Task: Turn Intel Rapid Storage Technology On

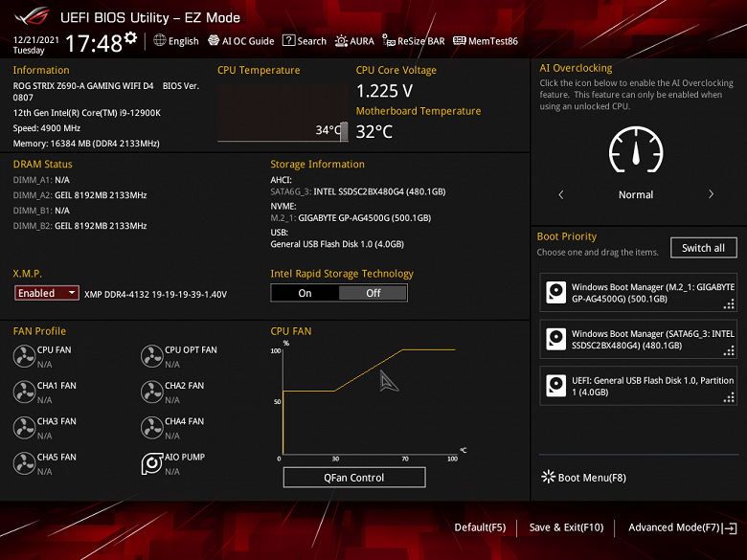Action: coord(305,293)
